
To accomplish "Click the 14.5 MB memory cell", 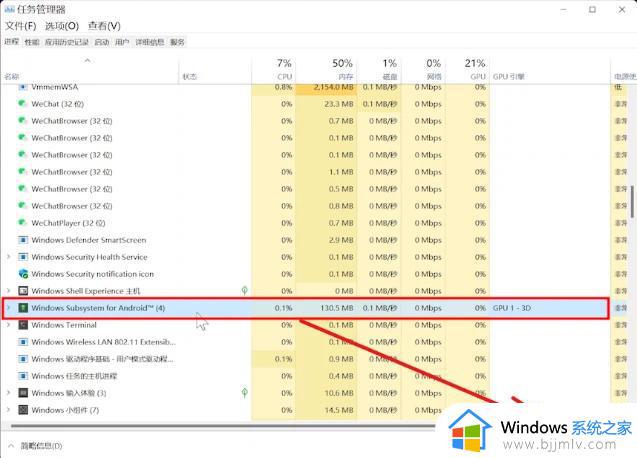I will 326,410.
